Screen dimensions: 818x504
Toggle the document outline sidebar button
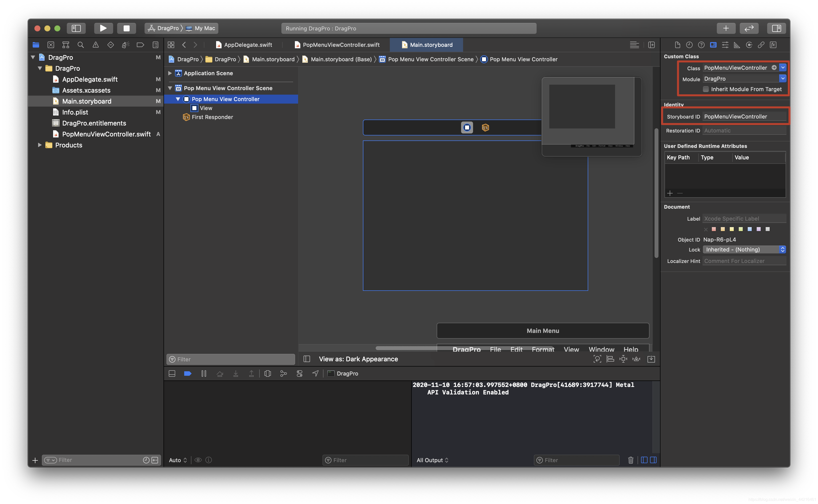tap(307, 359)
